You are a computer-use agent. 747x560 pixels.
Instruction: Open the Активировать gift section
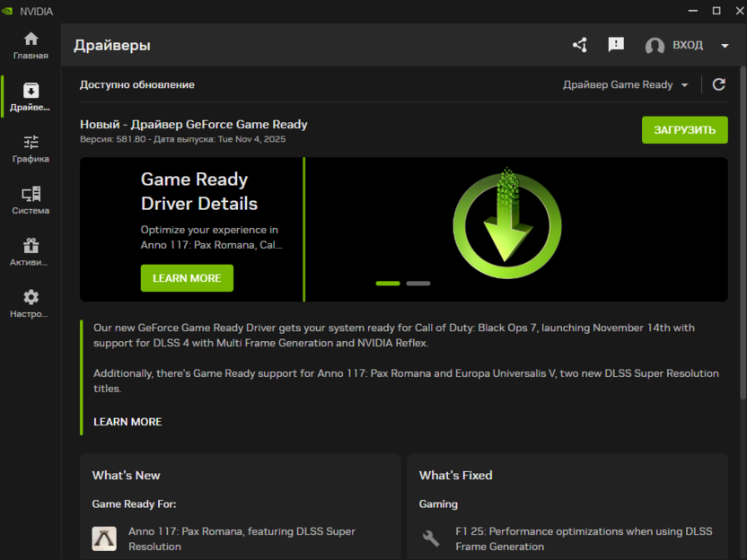(31, 252)
